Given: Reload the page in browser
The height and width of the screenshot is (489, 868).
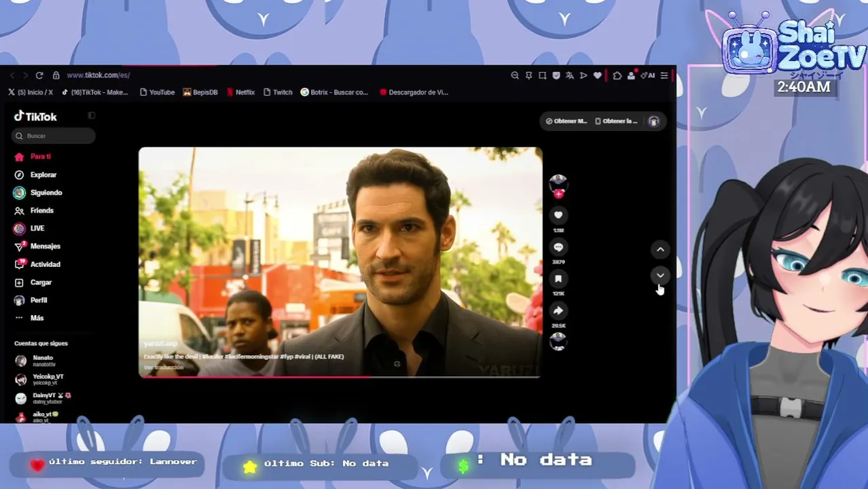Looking at the screenshot, I should pos(39,75).
